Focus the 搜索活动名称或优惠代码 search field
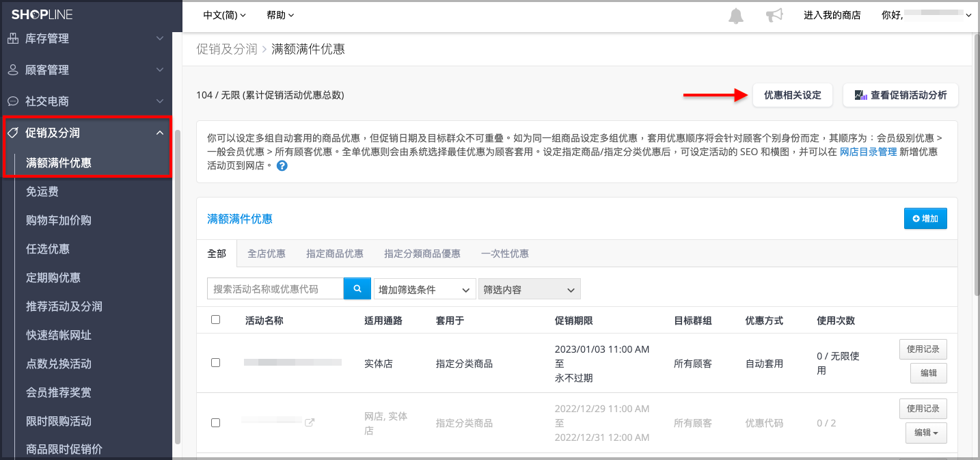980x460 pixels. 275,289
